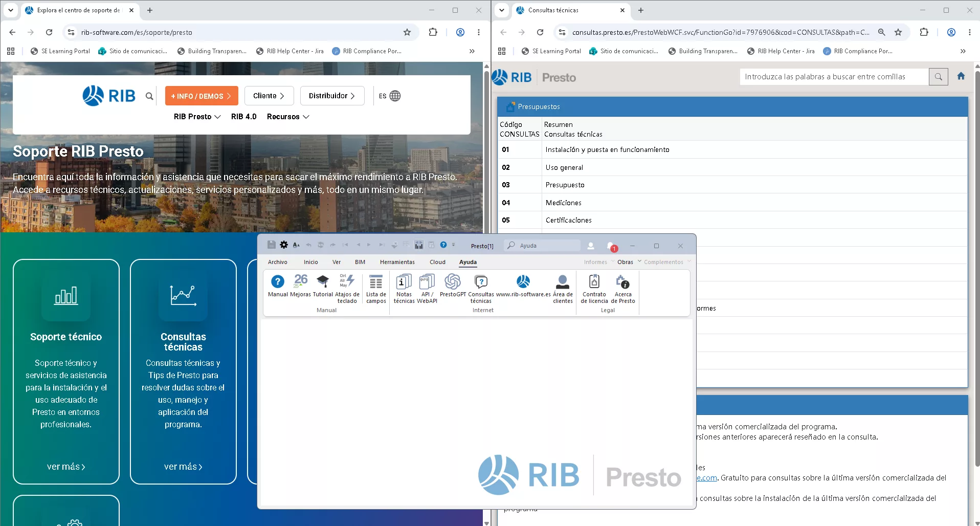Open RIB 4.0 navigation link
The height and width of the screenshot is (526, 980).
243,117
